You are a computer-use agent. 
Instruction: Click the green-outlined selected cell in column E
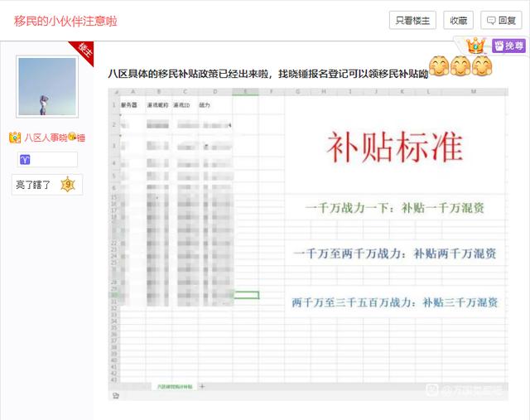pyautogui.click(x=246, y=295)
